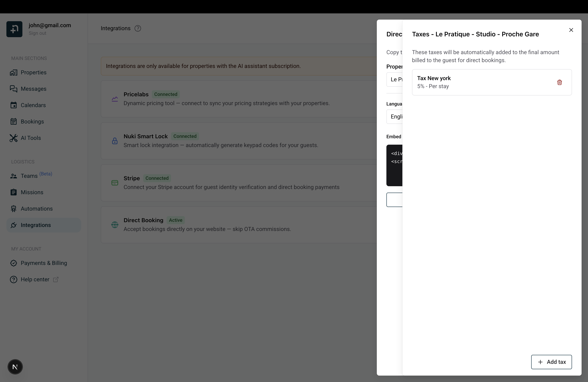This screenshot has height=382, width=588.
Task: Click the Properties building icon
Action: pos(14,72)
